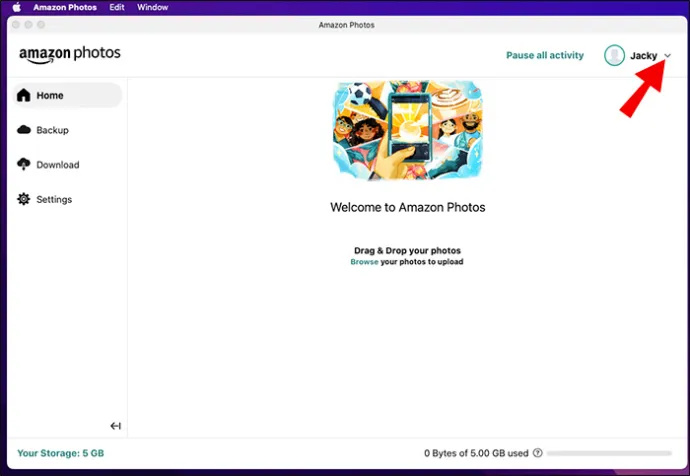Click the Backup cloud icon
This screenshot has width=690, height=476.
24,130
